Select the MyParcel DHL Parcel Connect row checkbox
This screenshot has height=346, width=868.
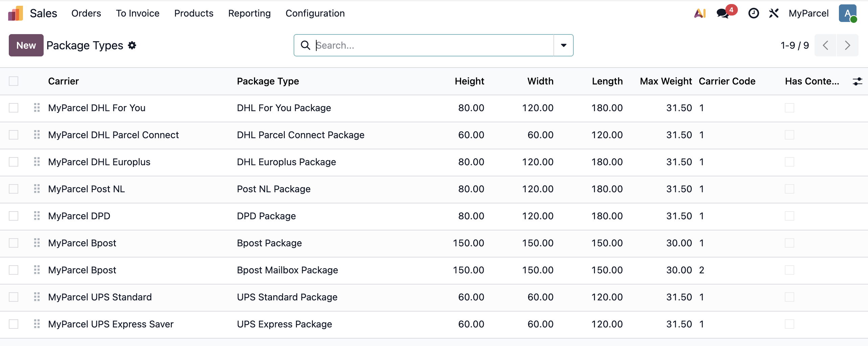pyautogui.click(x=14, y=135)
